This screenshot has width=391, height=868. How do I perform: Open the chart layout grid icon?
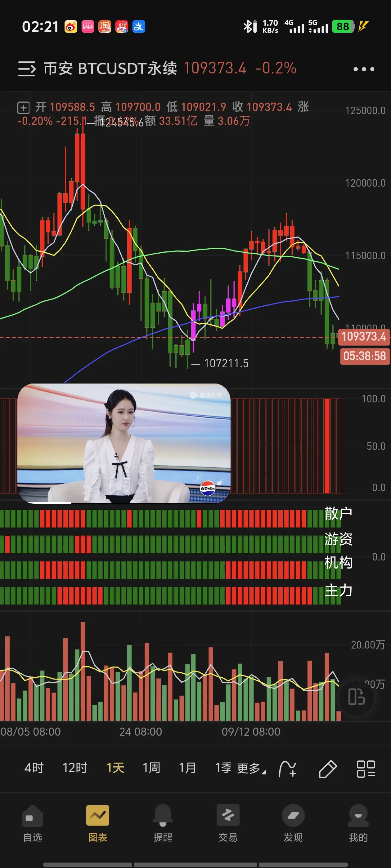[366, 769]
